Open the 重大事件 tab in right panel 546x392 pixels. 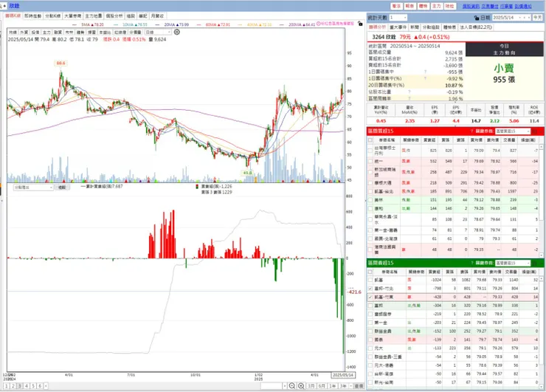coord(398,27)
